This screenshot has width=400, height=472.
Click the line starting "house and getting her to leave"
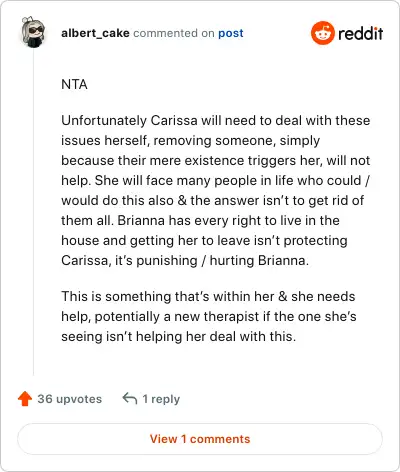(x=204, y=240)
